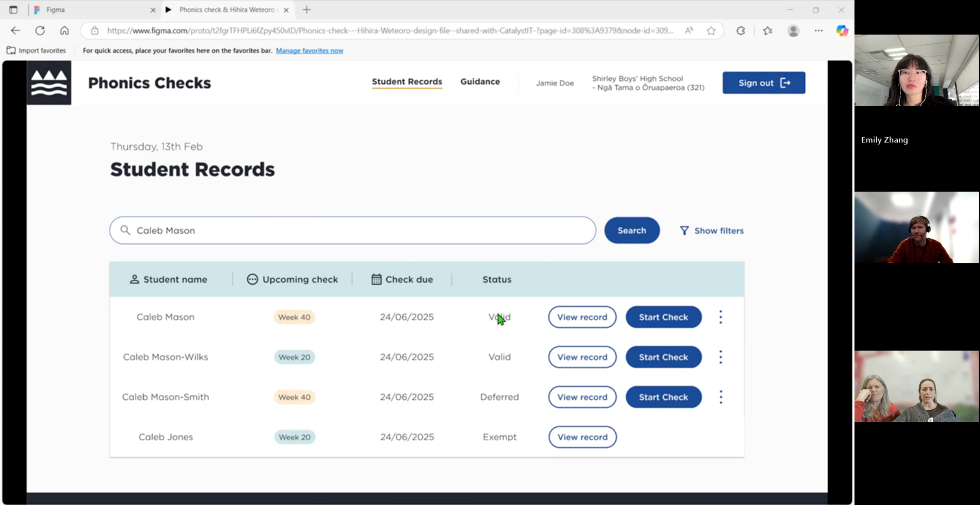This screenshot has height=505, width=980.
Task: Expand the Show filters panel
Action: click(x=712, y=231)
